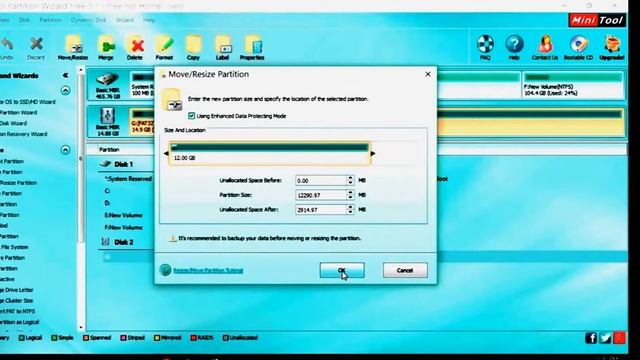
Task: Click the Bootable CD icon
Action: tap(578, 44)
